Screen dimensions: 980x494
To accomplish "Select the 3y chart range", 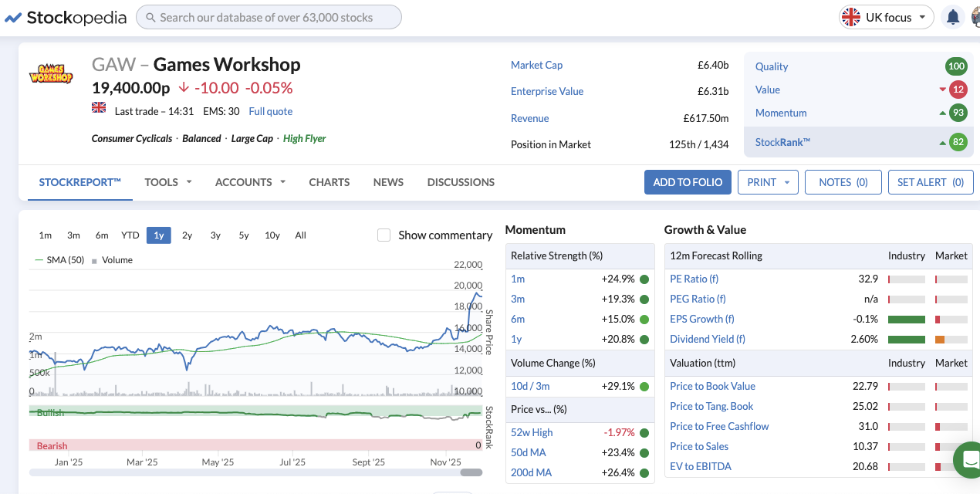I will point(215,235).
